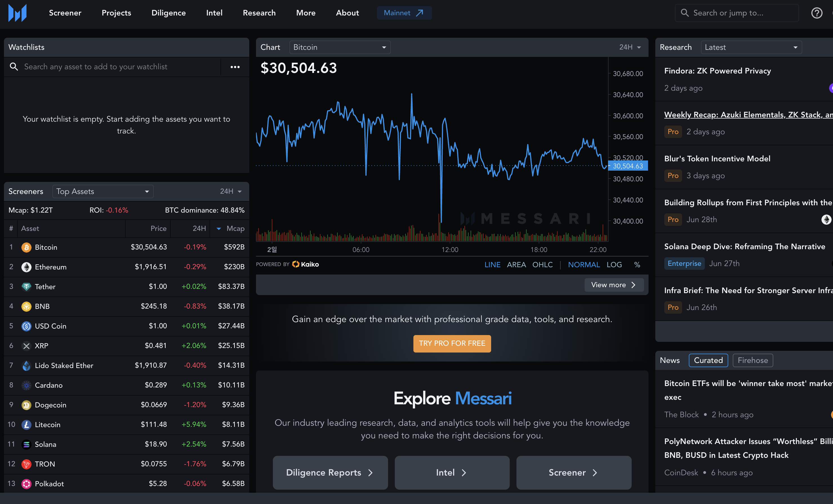
Task: Switch news feed to Firehose
Action: point(752,360)
